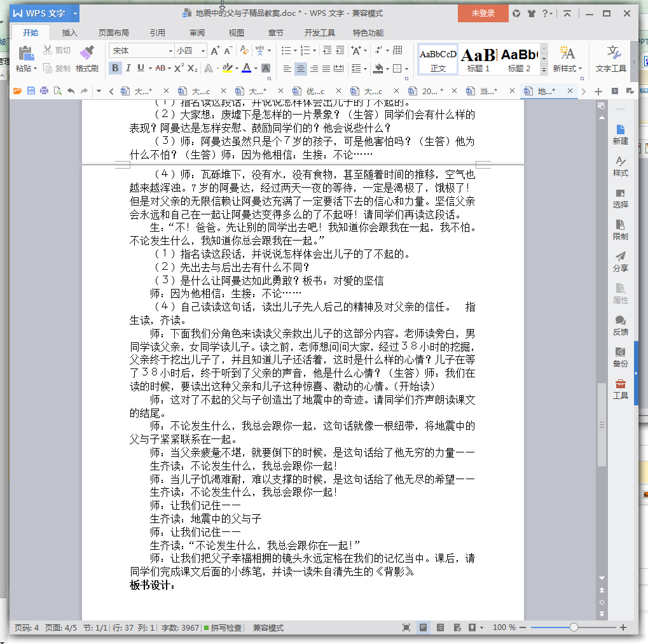648x644 pixels.
Task: Click the clear formatting eraser icon
Action: click(x=244, y=50)
